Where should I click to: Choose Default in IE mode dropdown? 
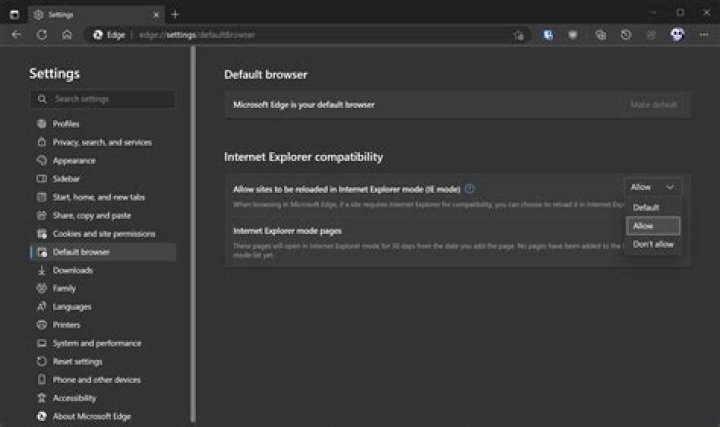(x=653, y=208)
